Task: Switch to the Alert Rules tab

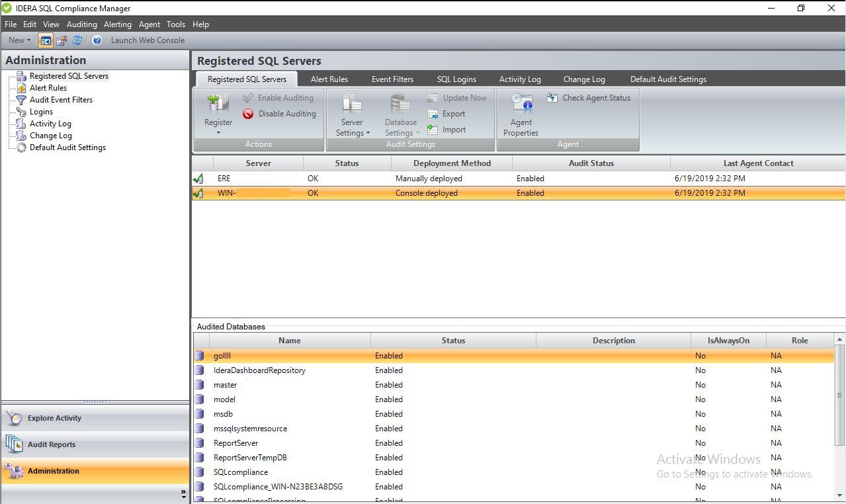Action: (x=329, y=79)
